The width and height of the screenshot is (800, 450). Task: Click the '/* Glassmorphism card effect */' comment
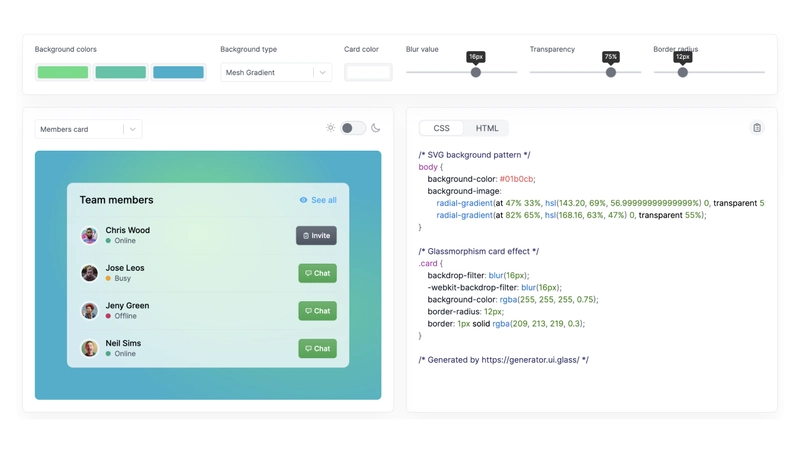pos(479,251)
